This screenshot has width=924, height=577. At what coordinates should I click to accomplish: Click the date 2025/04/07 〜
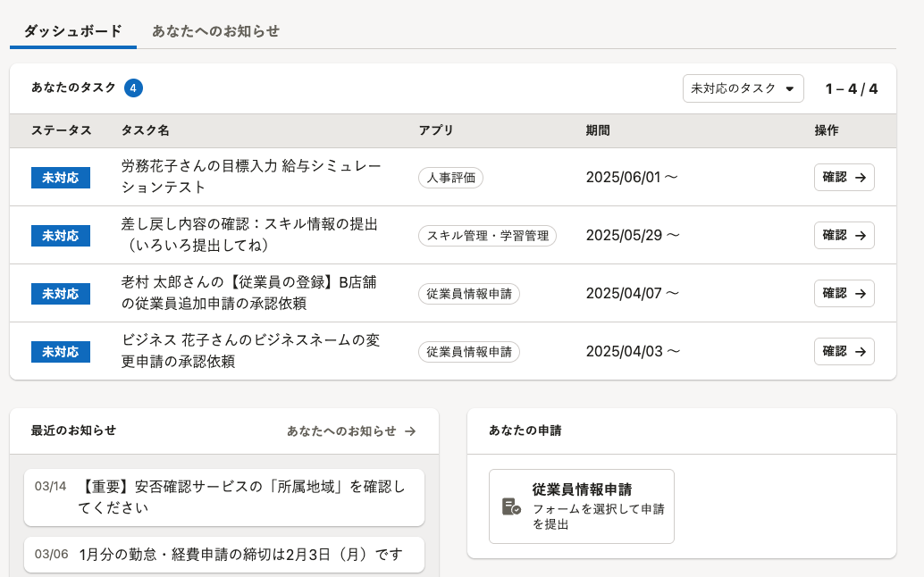tap(633, 293)
